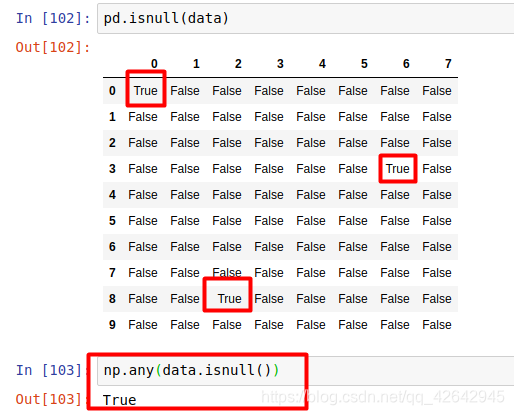Click the np.any(data.isnull()) code cell
Viewport: 514px width, 415px height.
pyautogui.click(x=306, y=371)
